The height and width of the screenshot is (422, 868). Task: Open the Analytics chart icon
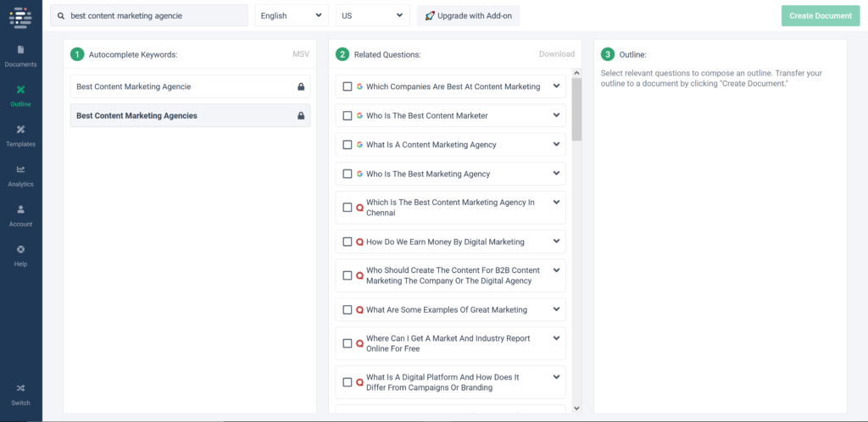(x=20, y=169)
